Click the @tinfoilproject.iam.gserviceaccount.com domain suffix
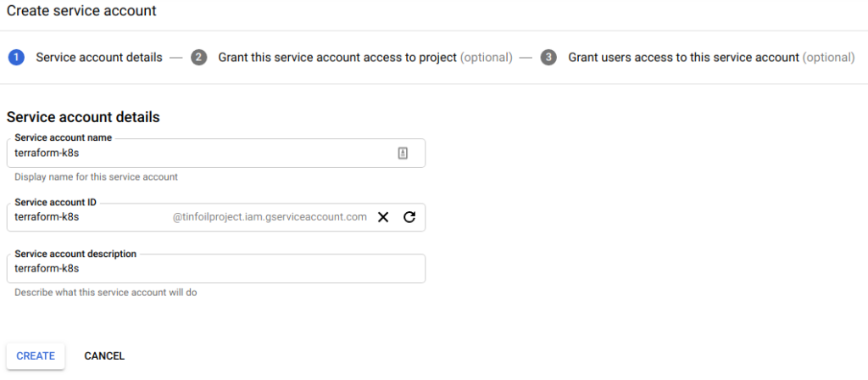868x380 pixels. point(270,217)
